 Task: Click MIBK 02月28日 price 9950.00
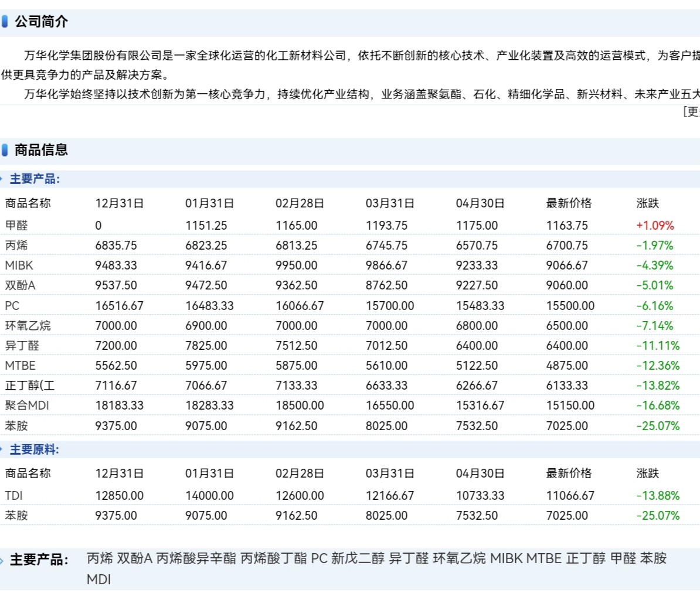click(297, 266)
